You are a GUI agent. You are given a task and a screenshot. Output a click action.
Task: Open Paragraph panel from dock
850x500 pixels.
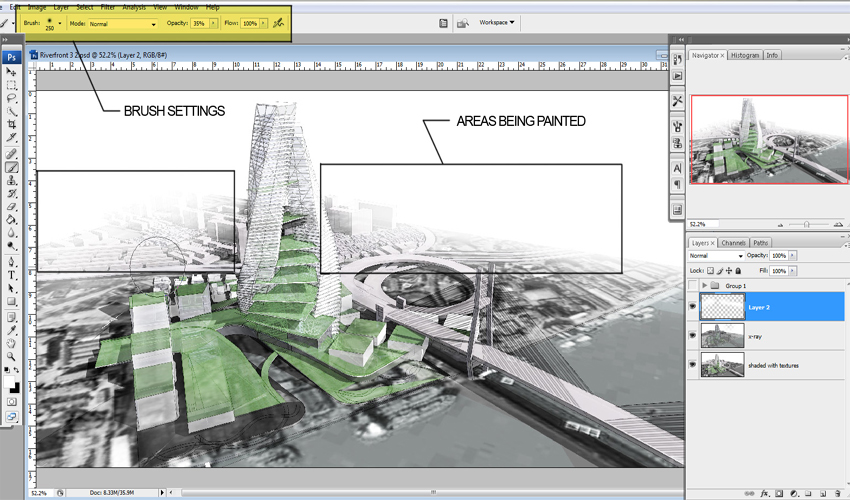coord(677,185)
